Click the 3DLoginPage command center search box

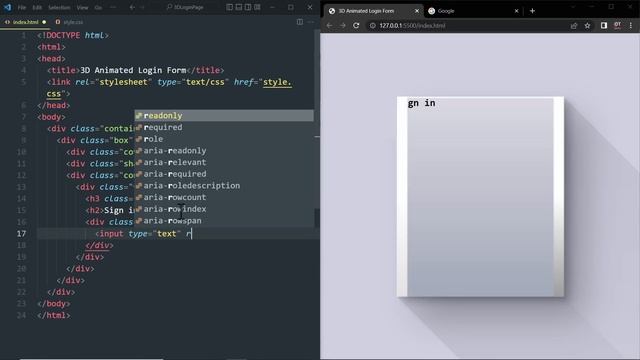186,7
